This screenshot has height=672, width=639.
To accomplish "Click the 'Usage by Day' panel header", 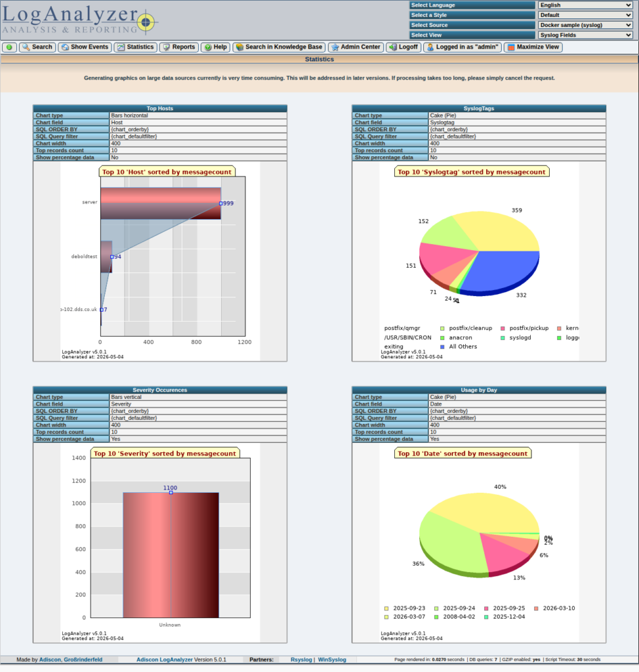I will 479,390.
